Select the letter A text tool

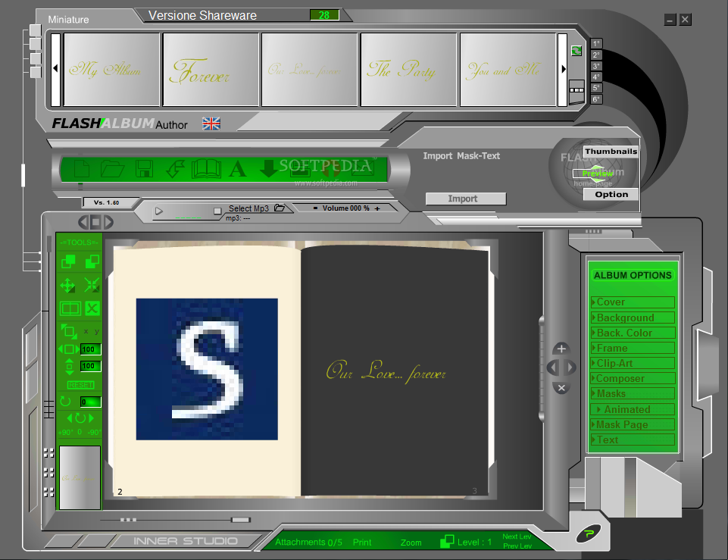pyautogui.click(x=238, y=169)
